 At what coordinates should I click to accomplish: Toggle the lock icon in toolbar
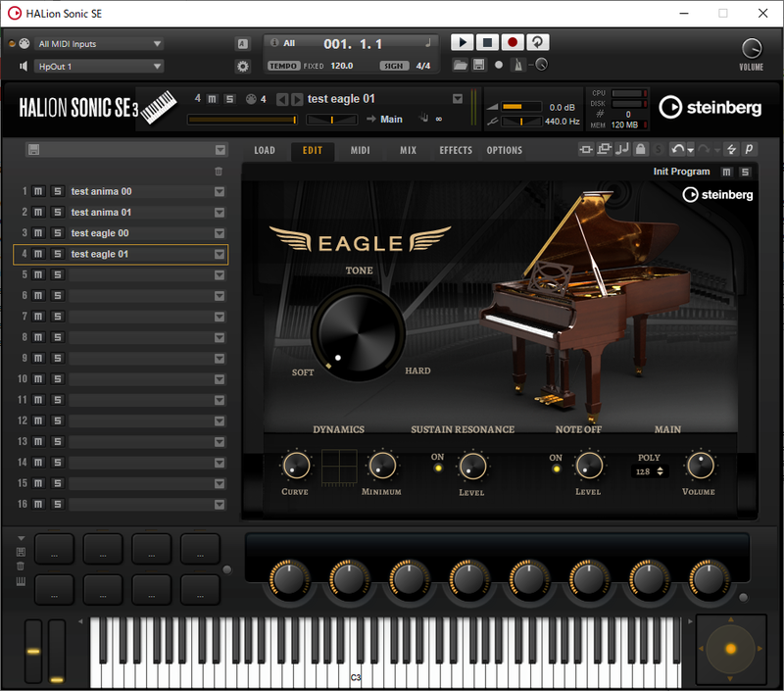click(641, 149)
